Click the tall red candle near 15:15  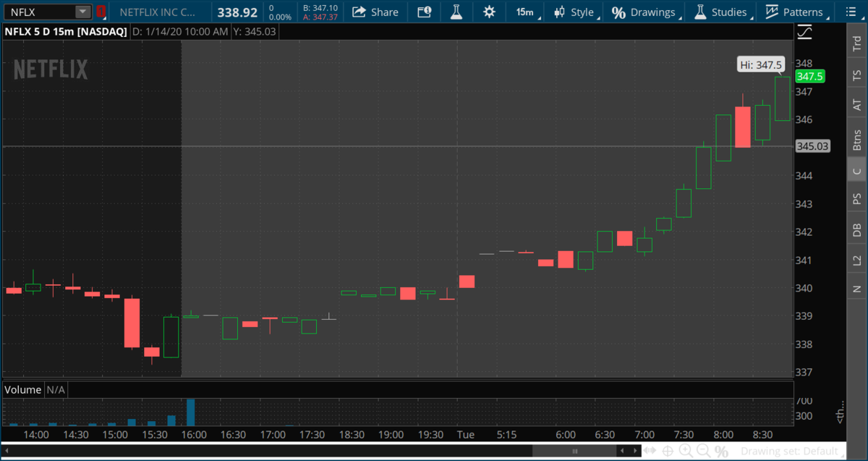pos(132,323)
